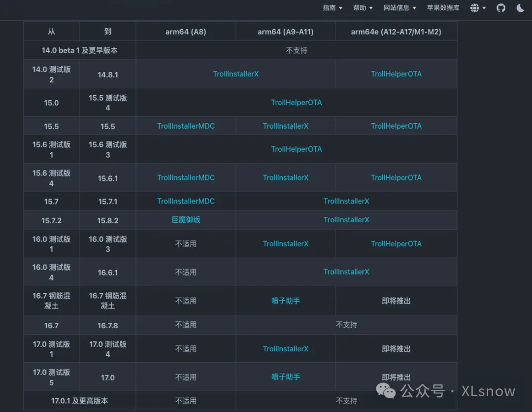Select 不支持 in the 16.7.8 row
This screenshot has width=532, height=412.
tap(346, 325)
